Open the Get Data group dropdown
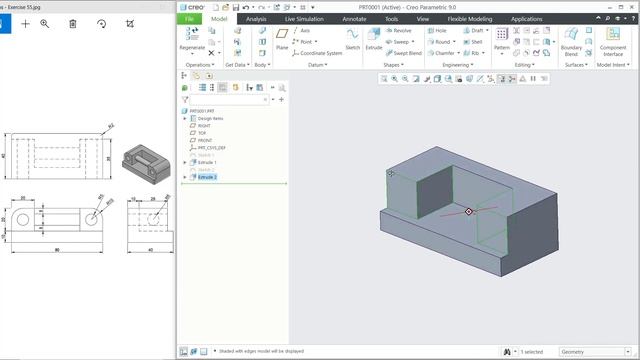This screenshot has height=360, width=640. pyautogui.click(x=238, y=65)
